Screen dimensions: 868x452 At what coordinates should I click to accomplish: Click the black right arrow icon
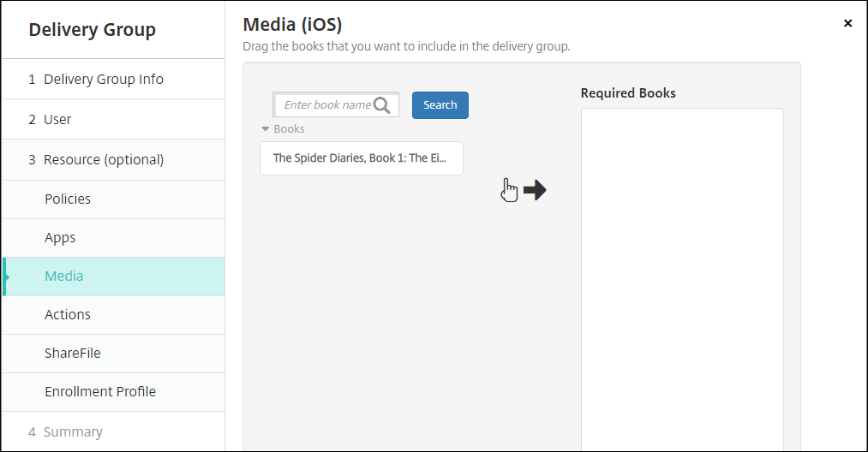coord(535,190)
